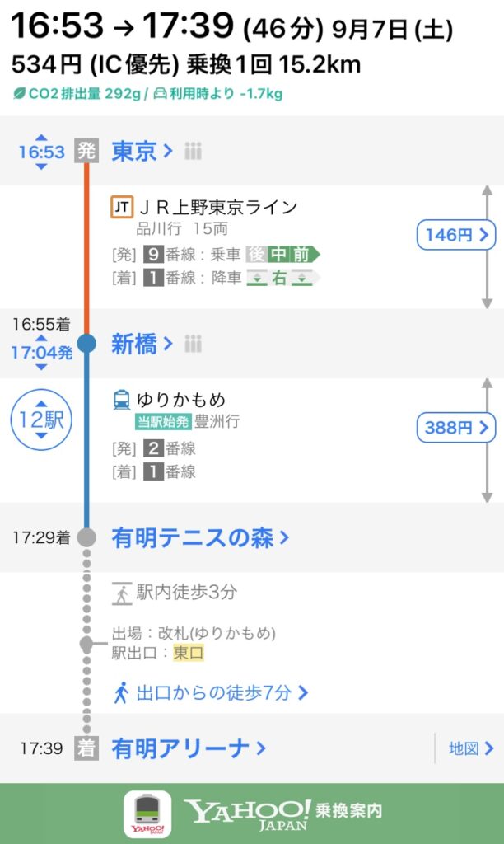Image resolution: width=504 pixels, height=844 pixels.
Task: Click the up arrow above 16:53 departure
Action: coord(41,136)
